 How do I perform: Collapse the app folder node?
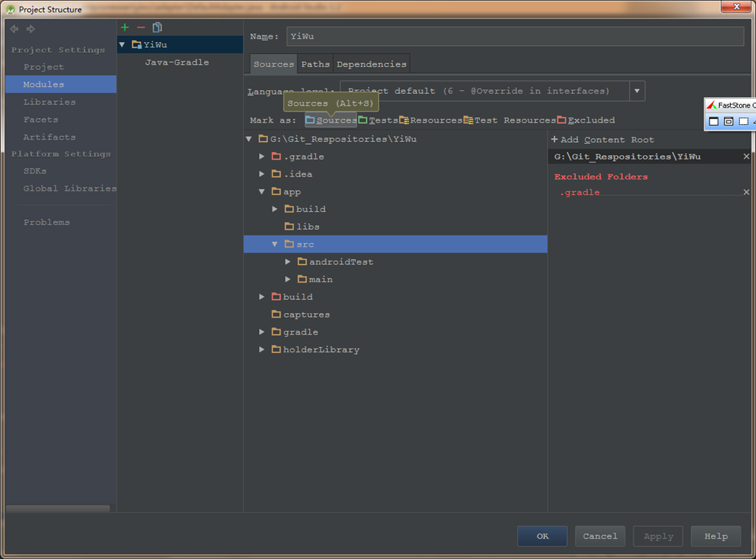262,192
